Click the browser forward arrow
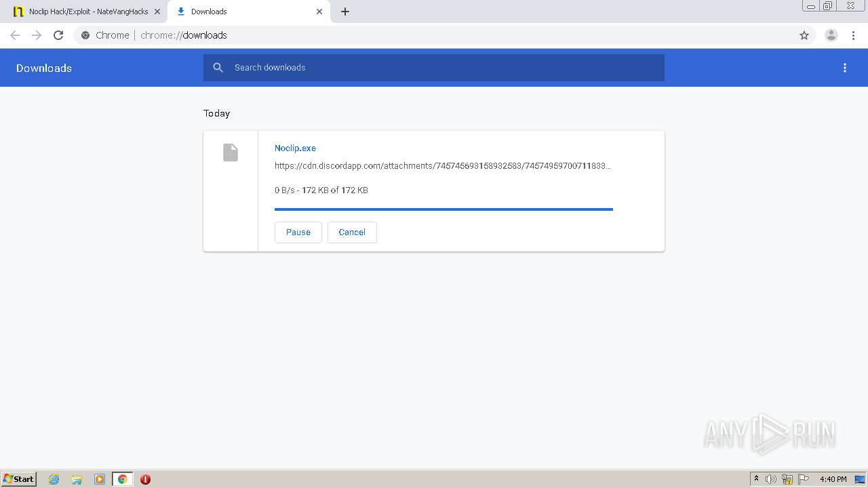Screen dimensions: 868x488 coord(37,35)
